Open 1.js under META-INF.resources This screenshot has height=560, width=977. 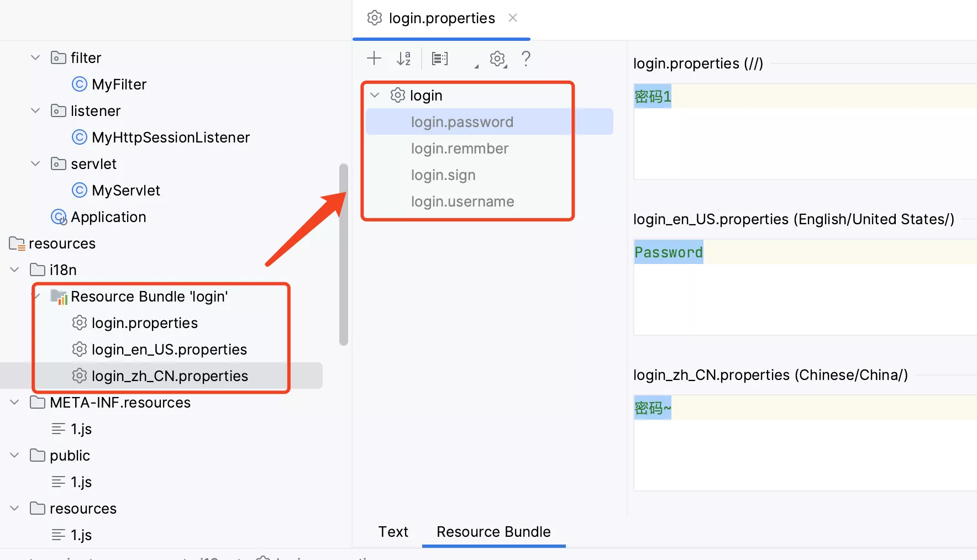tap(81, 429)
